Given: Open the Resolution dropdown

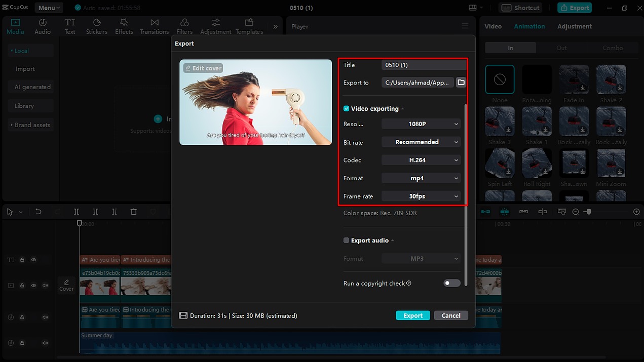Looking at the screenshot, I should tap(421, 124).
